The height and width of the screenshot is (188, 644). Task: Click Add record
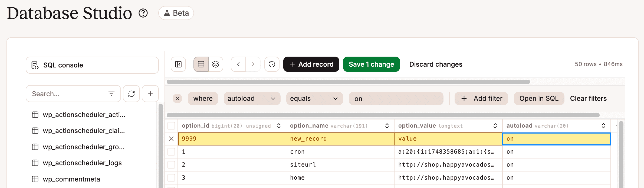click(x=311, y=64)
